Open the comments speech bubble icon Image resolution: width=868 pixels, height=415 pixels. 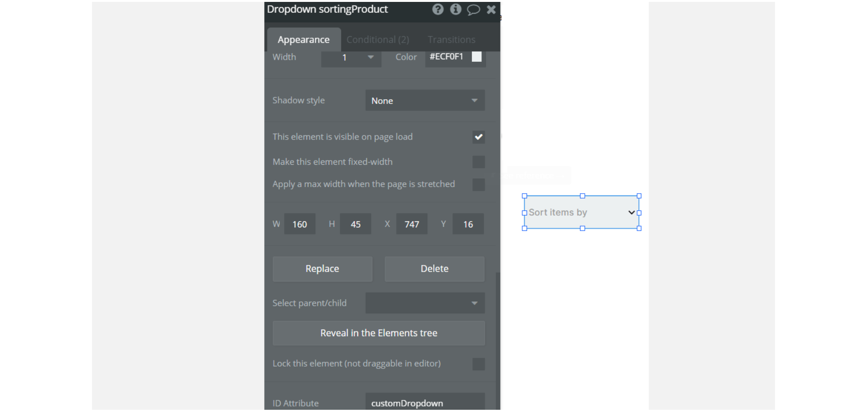click(x=473, y=10)
